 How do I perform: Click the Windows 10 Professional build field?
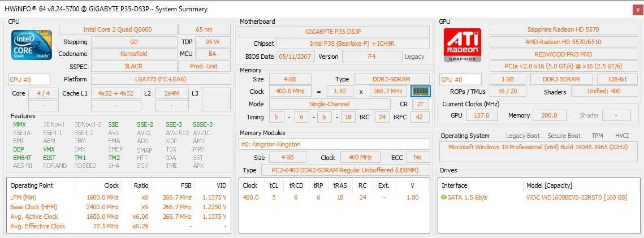click(x=538, y=152)
